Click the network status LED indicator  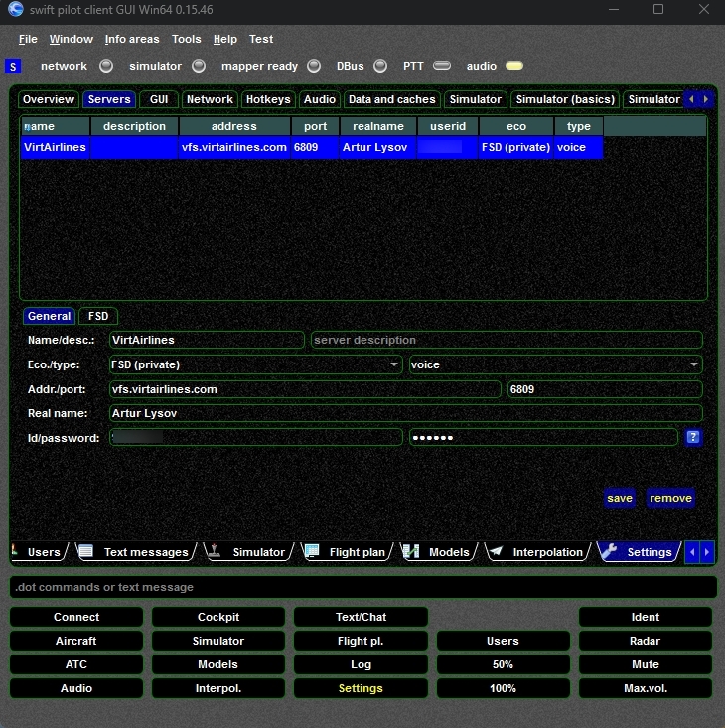tap(106, 66)
